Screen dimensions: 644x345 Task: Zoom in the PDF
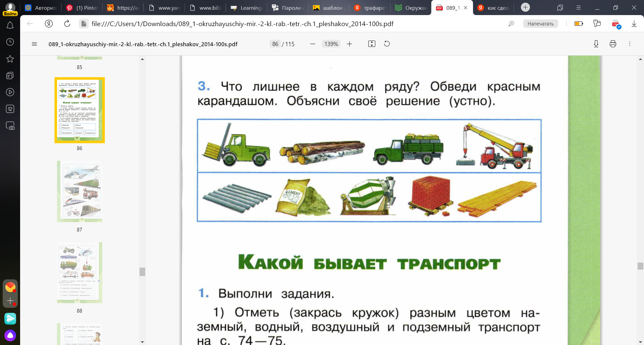pos(350,44)
